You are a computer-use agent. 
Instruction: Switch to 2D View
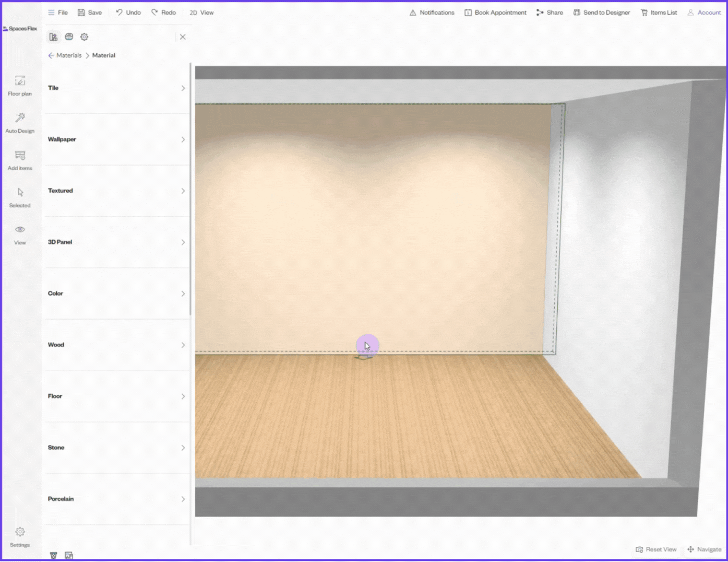[x=201, y=13]
